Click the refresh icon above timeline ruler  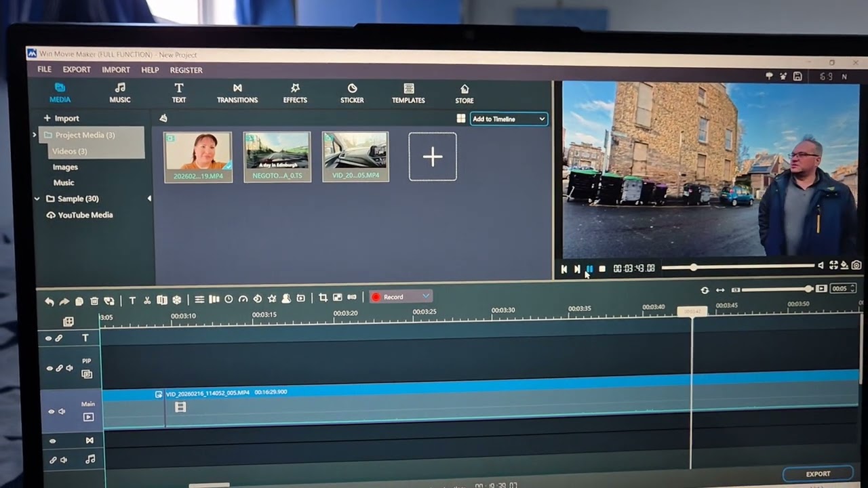[x=705, y=290]
